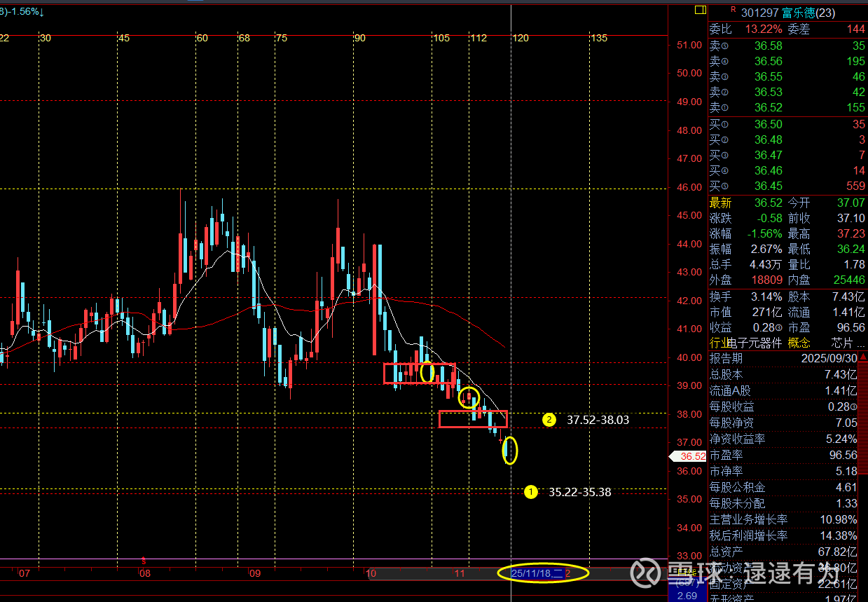Click the 委比 value 13.22%
The width and height of the screenshot is (868, 602).
(762, 29)
